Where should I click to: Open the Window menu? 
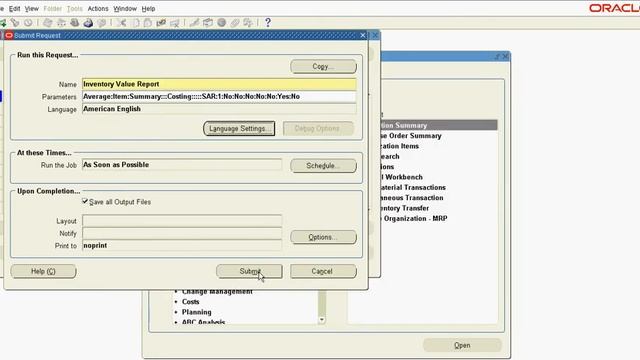(125, 9)
